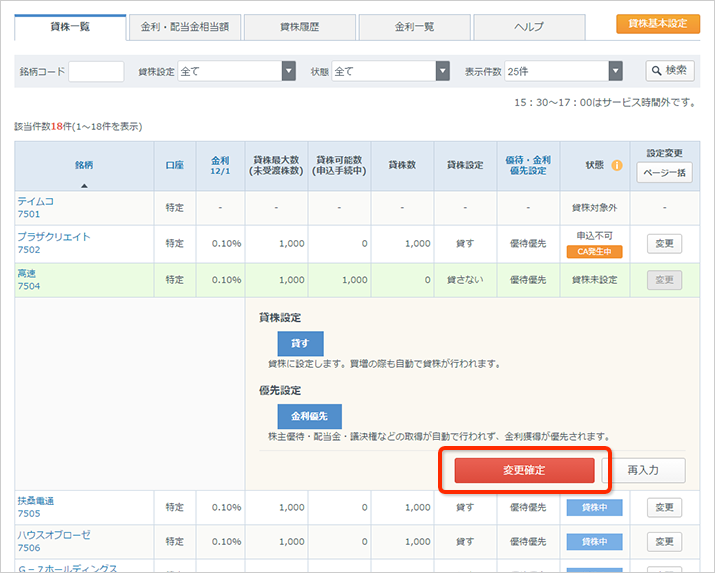Screen dimensions: 715x573
Task: Click the 優待・金利優先設定 column header link
Action: pyautogui.click(x=528, y=165)
